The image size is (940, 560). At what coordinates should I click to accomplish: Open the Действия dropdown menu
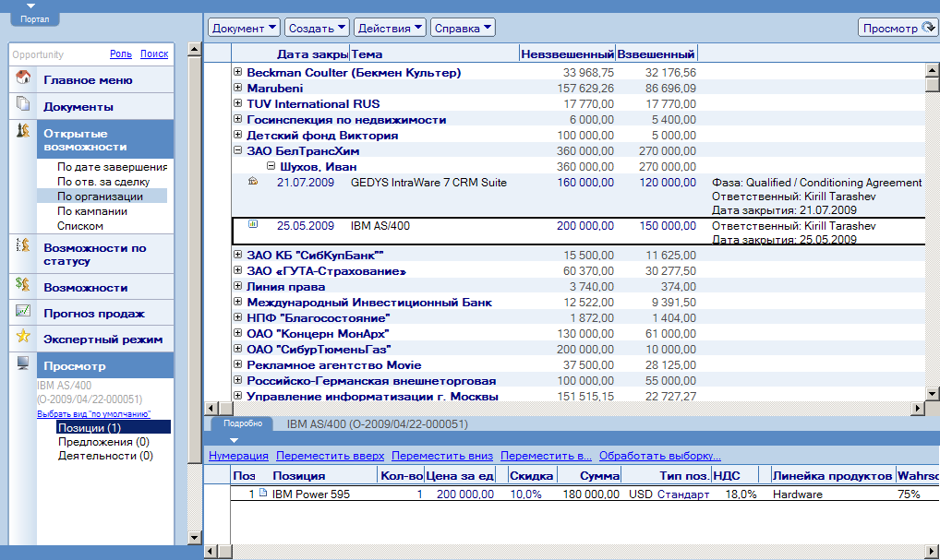click(x=390, y=28)
